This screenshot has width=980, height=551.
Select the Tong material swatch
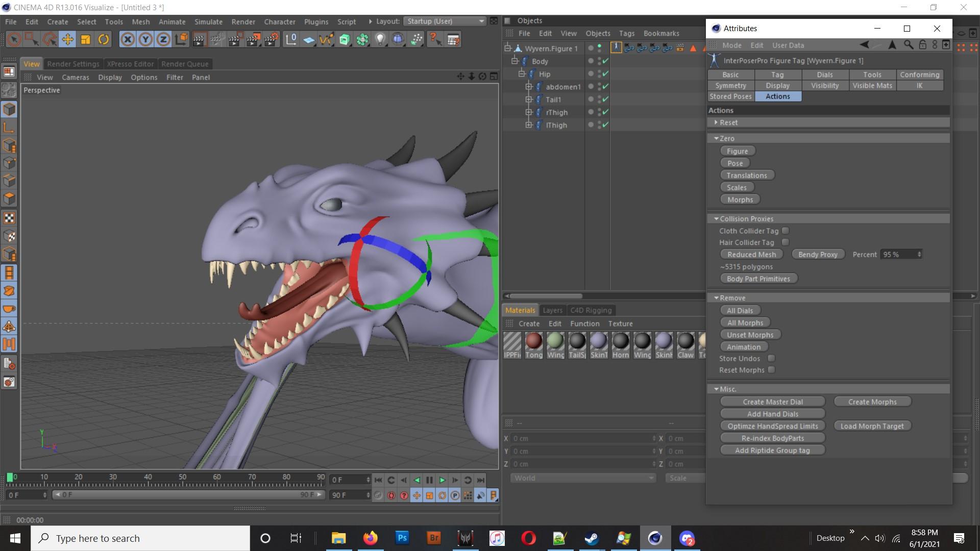[533, 341]
